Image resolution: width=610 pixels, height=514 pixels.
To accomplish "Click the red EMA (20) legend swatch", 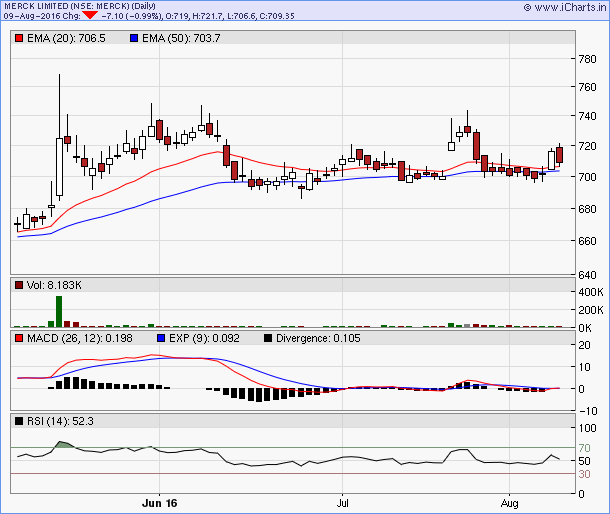I will 19,39.
